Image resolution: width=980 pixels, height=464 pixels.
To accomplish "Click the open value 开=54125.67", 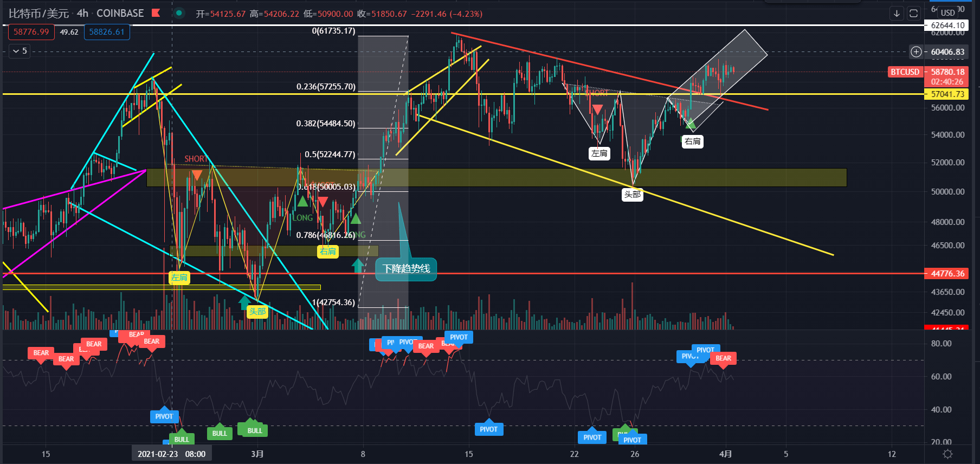I will tap(221, 14).
